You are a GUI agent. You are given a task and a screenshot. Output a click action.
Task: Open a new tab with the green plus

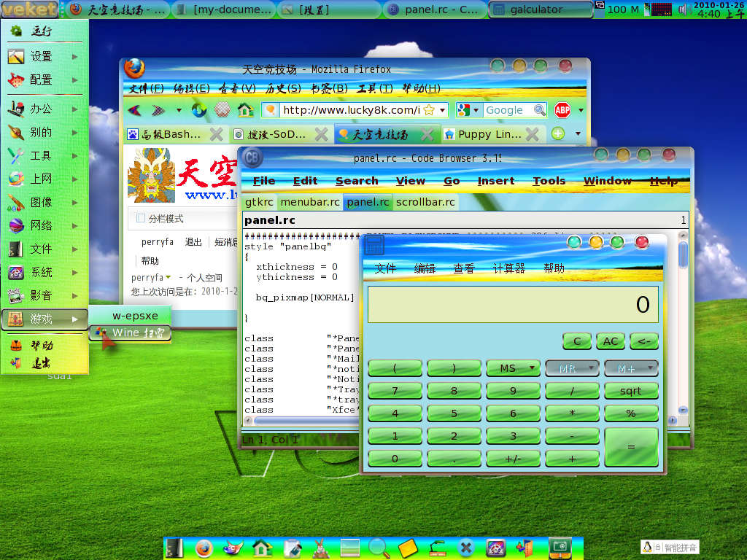click(x=558, y=134)
